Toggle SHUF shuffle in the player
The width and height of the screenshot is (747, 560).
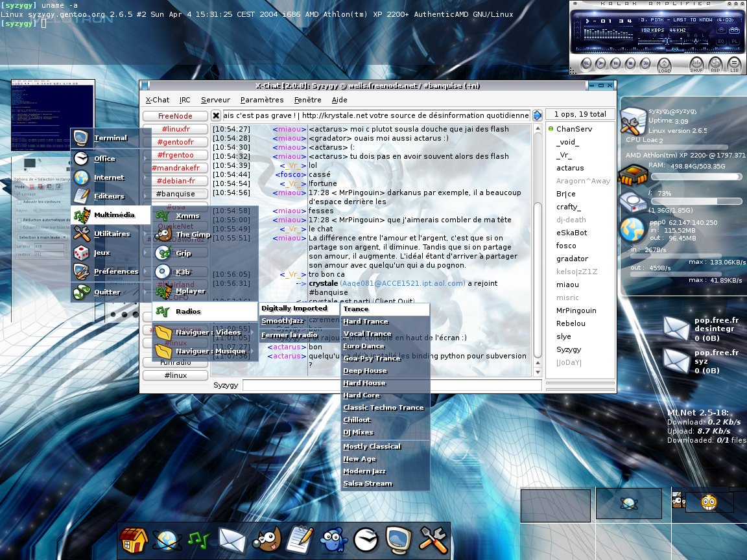pyautogui.click(x=696, y=64)
